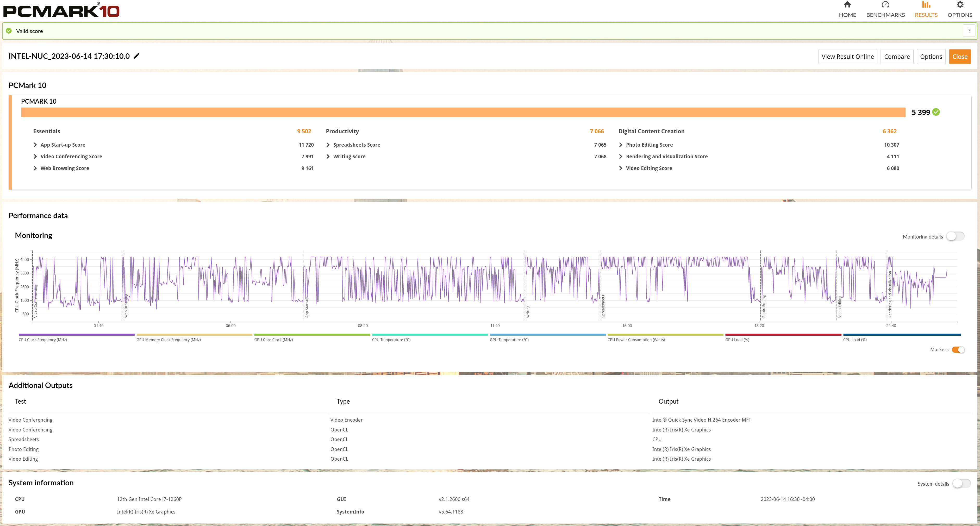
Task: Click the pencil icon to rename result
Action: point(136,56)
